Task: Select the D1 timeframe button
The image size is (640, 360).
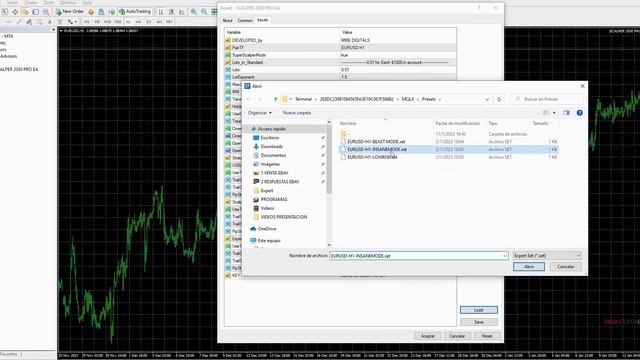Action: (149, 22)
